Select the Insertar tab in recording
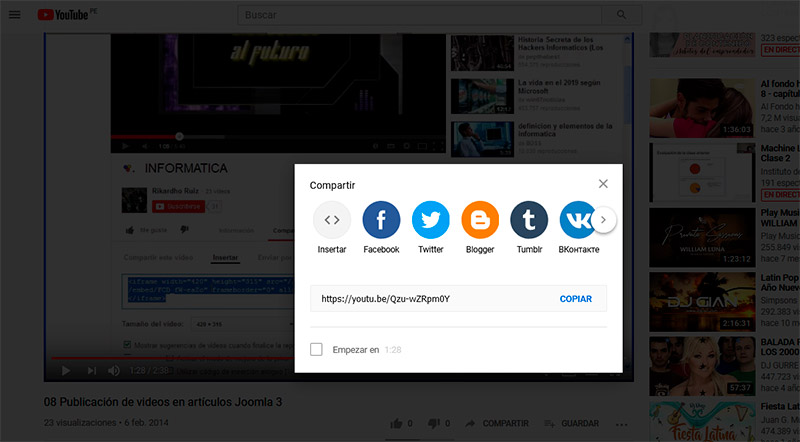The width and height of the screenshot is (800, 442). coord(225,258)
